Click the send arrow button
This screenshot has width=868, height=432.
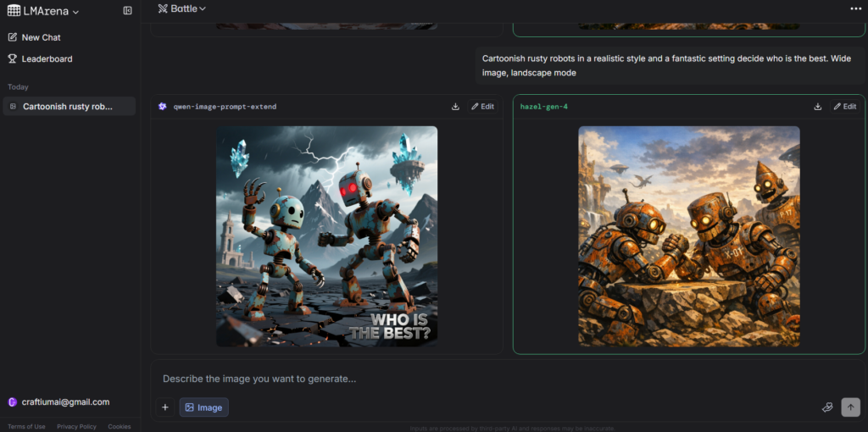pyautogui.click(x=850, y=407)
